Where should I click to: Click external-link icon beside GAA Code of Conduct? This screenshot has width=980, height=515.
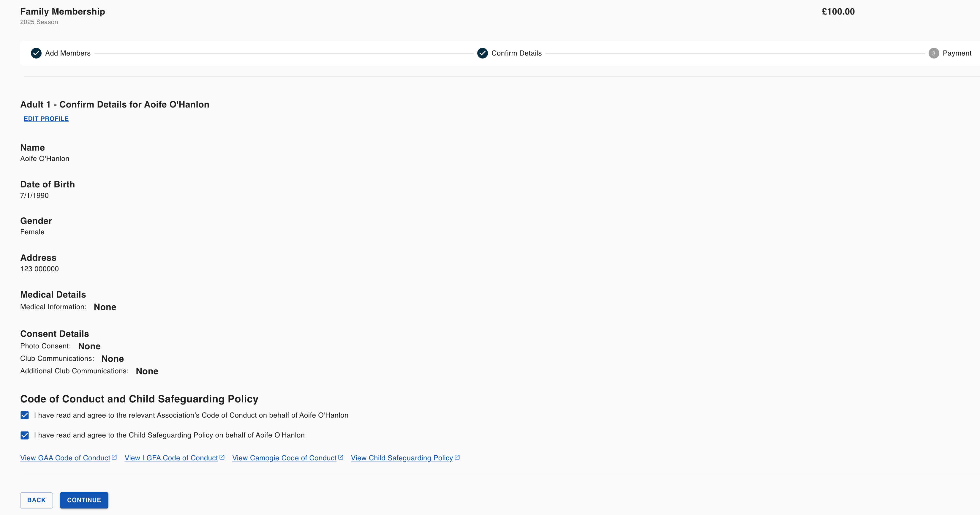click(x=114, y=457)
